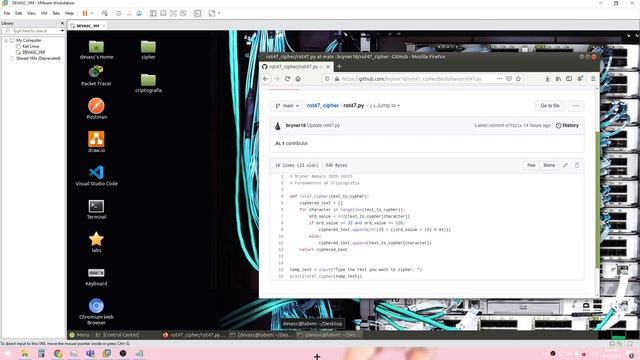Open the library search filter dropdown
The height and width of the screenshot is (360, 640).
click(62, 31)
